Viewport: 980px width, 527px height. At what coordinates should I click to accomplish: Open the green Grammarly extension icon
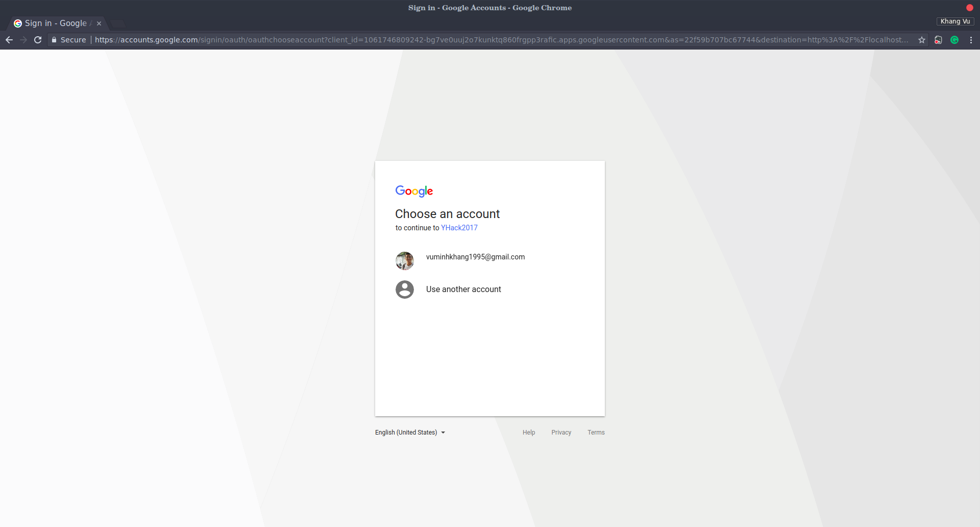click(x=954, y=40)
